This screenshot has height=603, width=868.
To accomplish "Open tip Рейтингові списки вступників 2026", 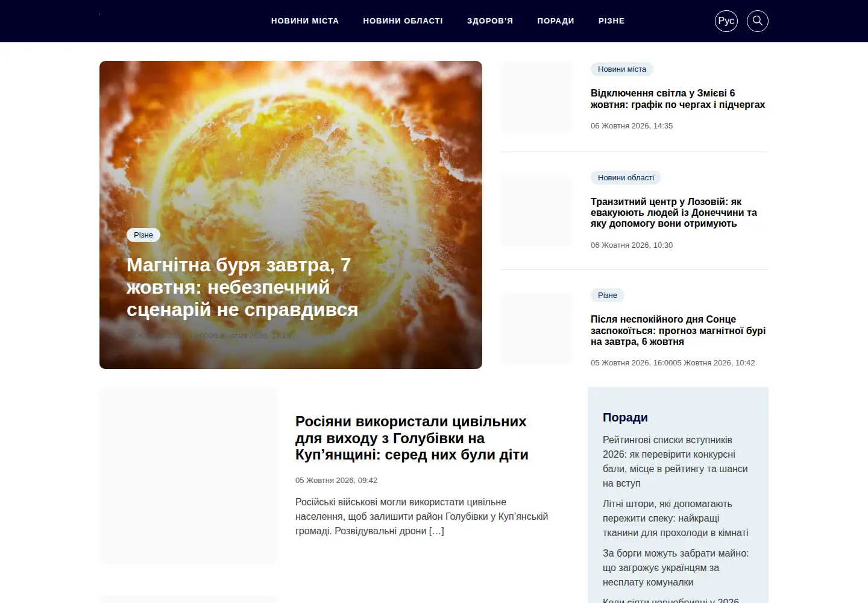I will pyautogui.click(x=675, y=462).
